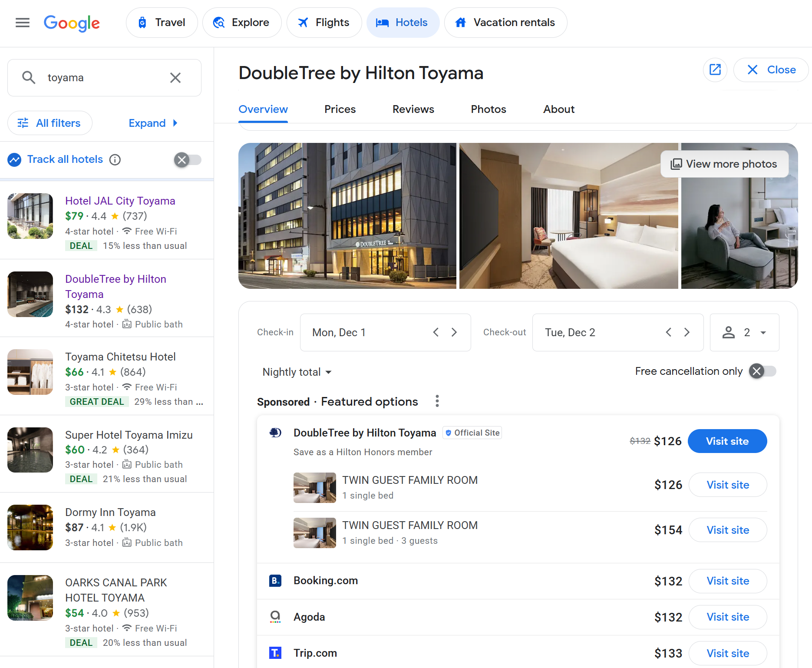Open the guest count selector
812x668 pixels.
pyautogui.click(x=744, y=332)
